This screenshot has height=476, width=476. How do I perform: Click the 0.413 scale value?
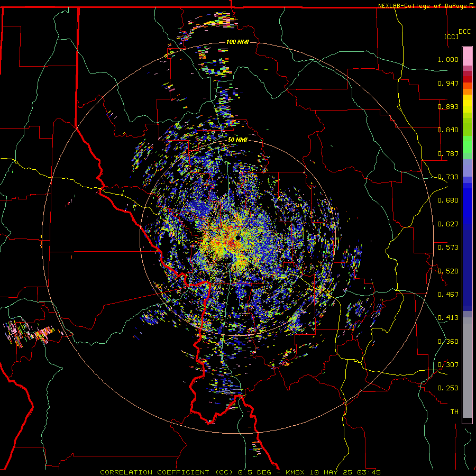click(x=448, y=318)
